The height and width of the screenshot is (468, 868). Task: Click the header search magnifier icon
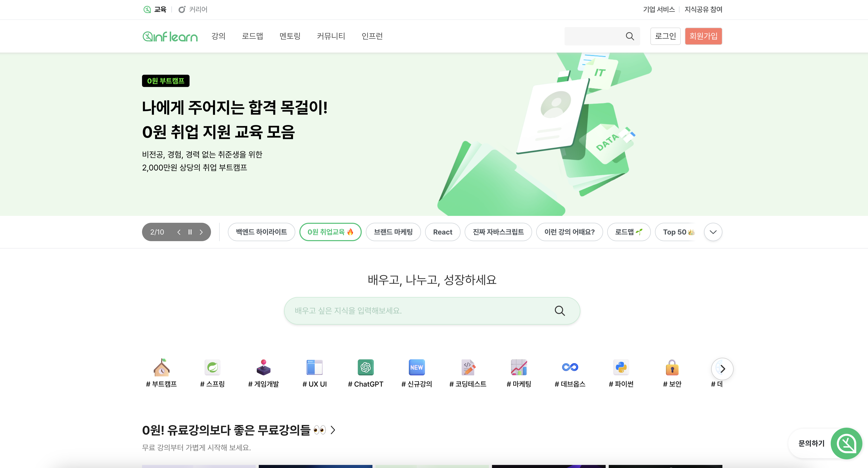pyautogui.click(x=629, y=36)
